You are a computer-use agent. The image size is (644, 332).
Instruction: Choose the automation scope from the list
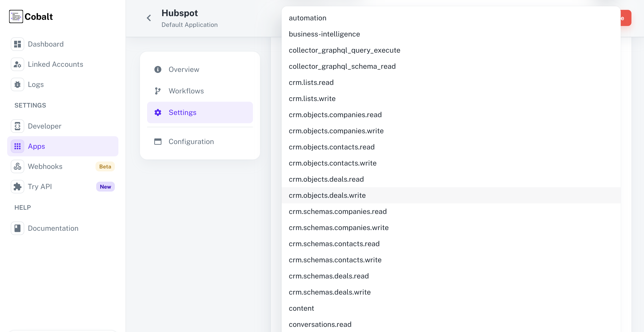click(307, 18)
